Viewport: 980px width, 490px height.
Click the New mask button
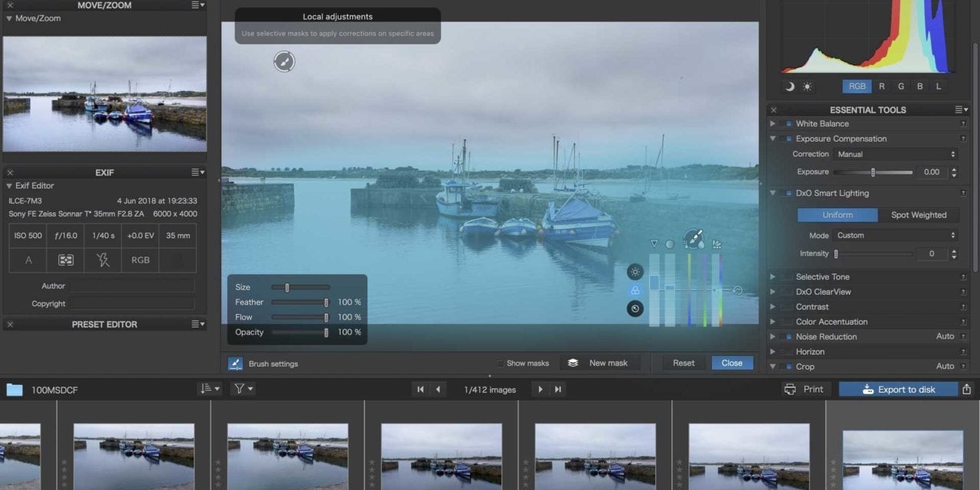[599, 363]
